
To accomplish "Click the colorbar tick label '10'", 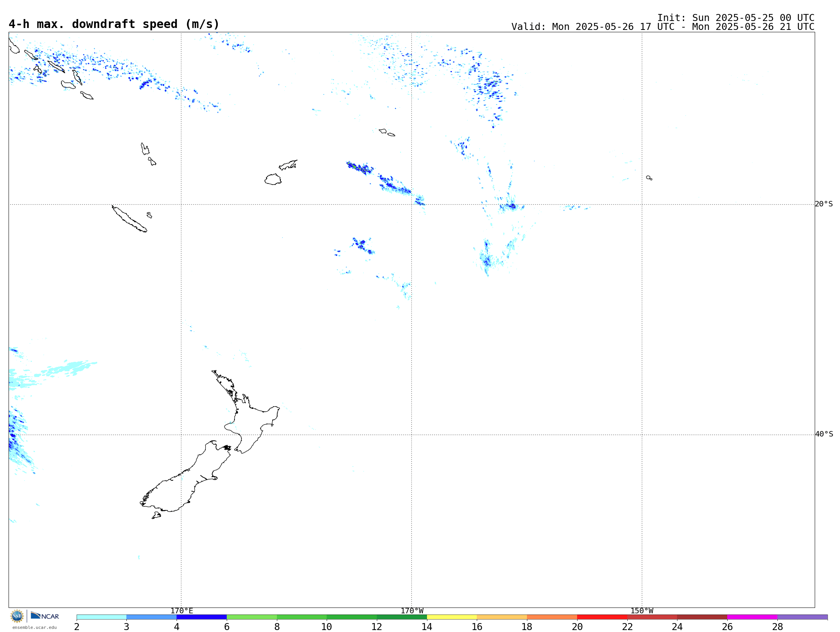I will [x=327, y=627].
